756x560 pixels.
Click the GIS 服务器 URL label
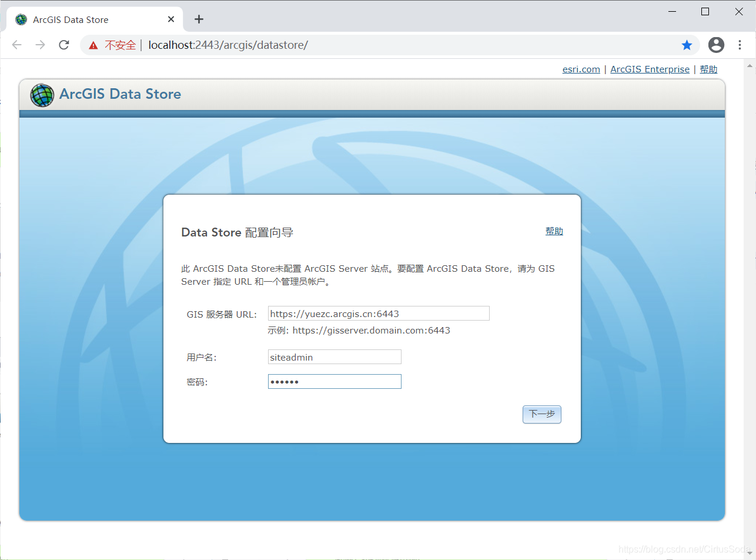[x=222, y=315]
